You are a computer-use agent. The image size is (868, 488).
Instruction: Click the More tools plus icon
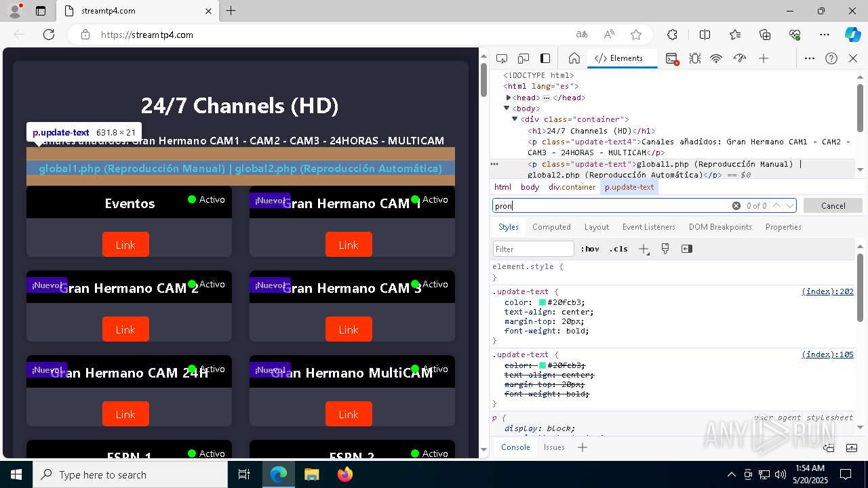764,58
